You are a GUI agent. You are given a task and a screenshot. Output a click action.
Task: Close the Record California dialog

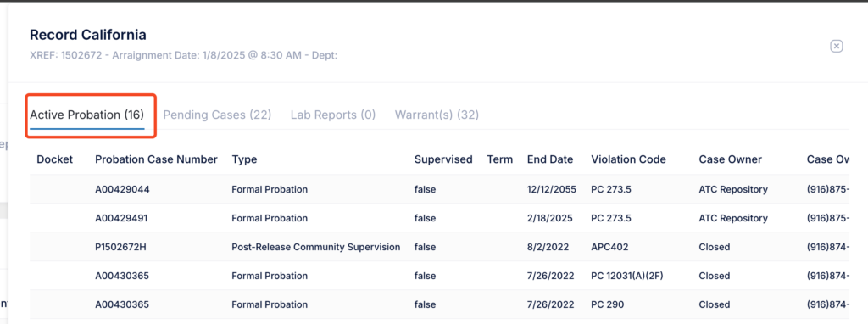click(836, 46)
